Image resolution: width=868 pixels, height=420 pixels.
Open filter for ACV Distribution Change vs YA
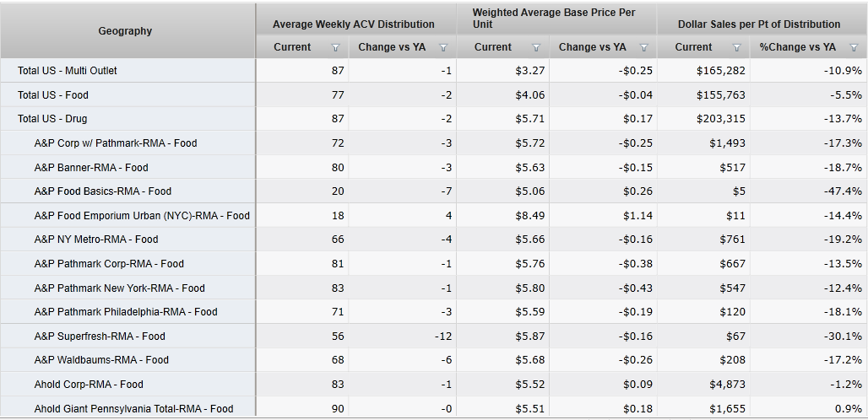click(443, 48)
